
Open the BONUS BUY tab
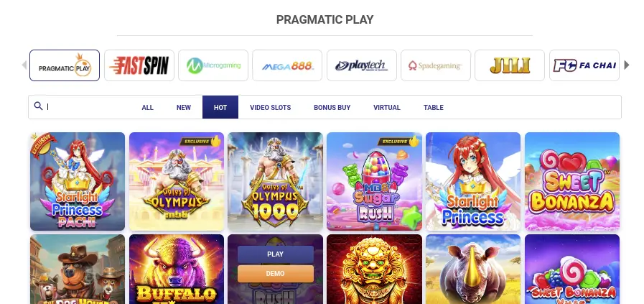click(x=332, y=107)
